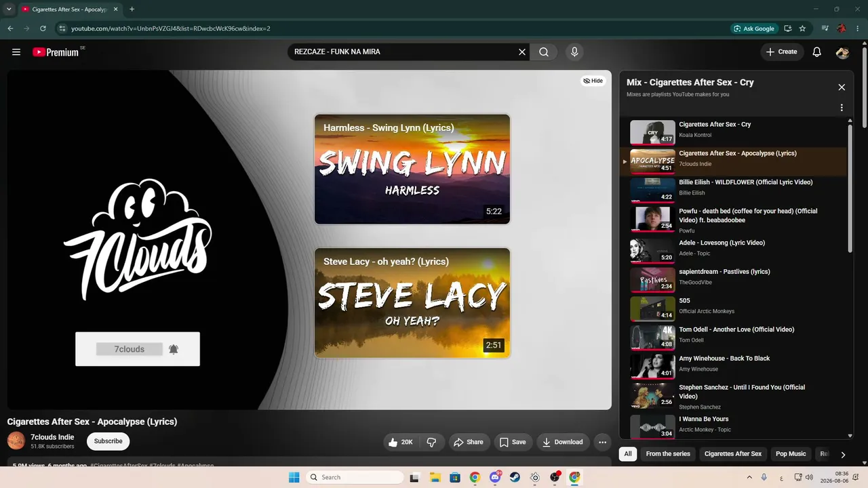Play Billie Eilish - WILDFLOWER from the mix
This screenshot has width=868, height=488.
pos(734,190)
